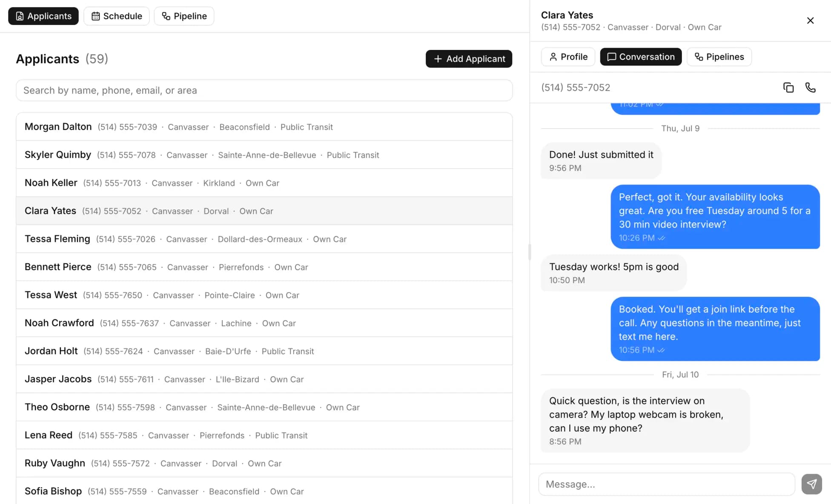Select Noah Crawford applicant row
Image resolution: width=831 pixels, height=504 pixels.
click(x=264, y=324)
